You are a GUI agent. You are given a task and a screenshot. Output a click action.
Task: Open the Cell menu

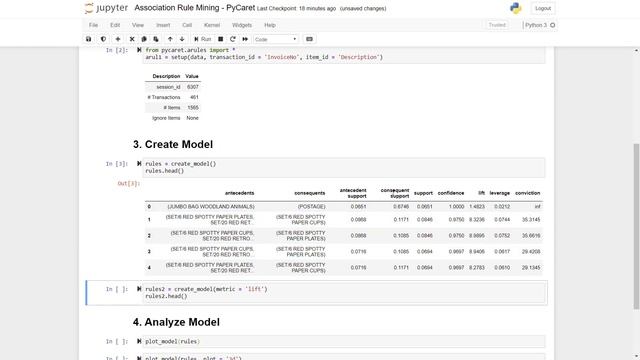click(187, 25)
